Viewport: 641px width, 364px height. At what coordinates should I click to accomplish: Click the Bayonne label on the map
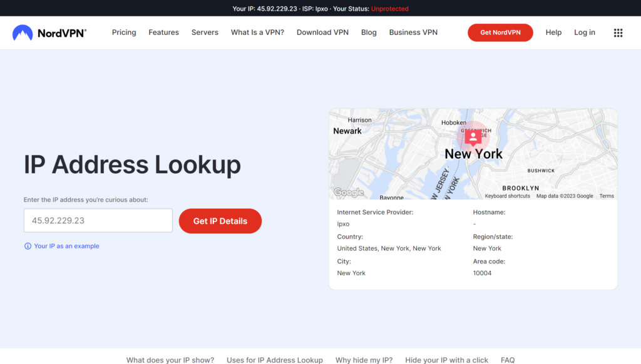[x=392, y=197]
